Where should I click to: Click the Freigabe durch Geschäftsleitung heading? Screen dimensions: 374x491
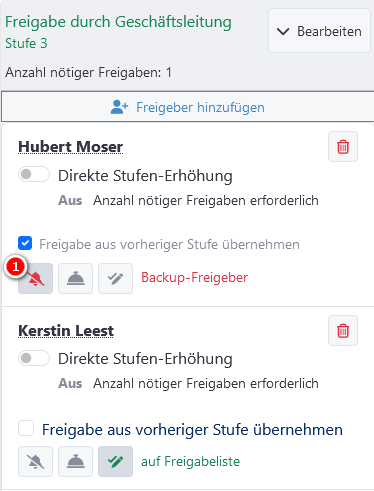(118, 22)
